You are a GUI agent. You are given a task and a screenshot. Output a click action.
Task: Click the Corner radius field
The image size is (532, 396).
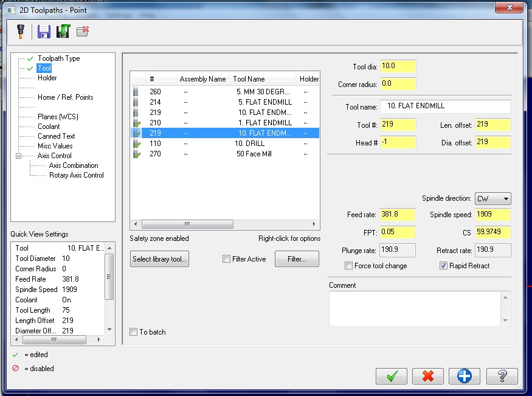click(398, 84)
